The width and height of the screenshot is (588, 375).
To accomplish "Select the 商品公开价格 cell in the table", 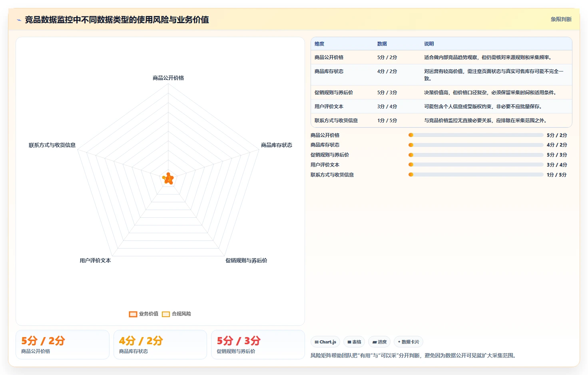I will pyautogui.click(x=329, y=58).
